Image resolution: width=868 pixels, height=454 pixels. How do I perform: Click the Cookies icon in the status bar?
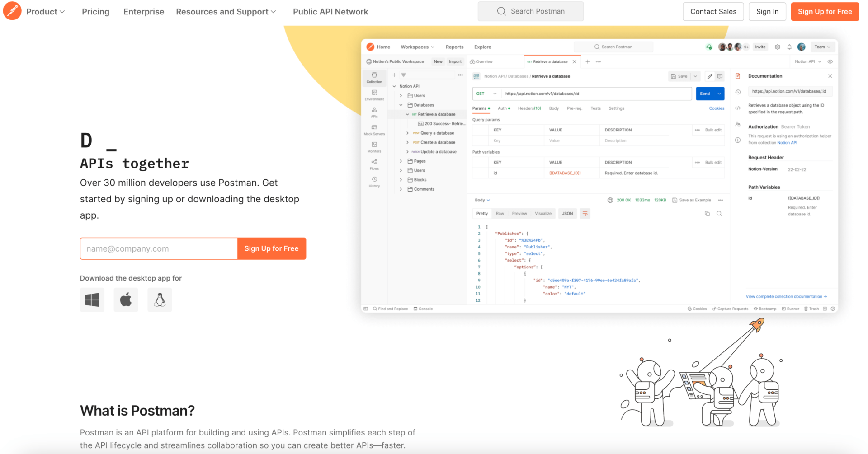click(697, 309)
